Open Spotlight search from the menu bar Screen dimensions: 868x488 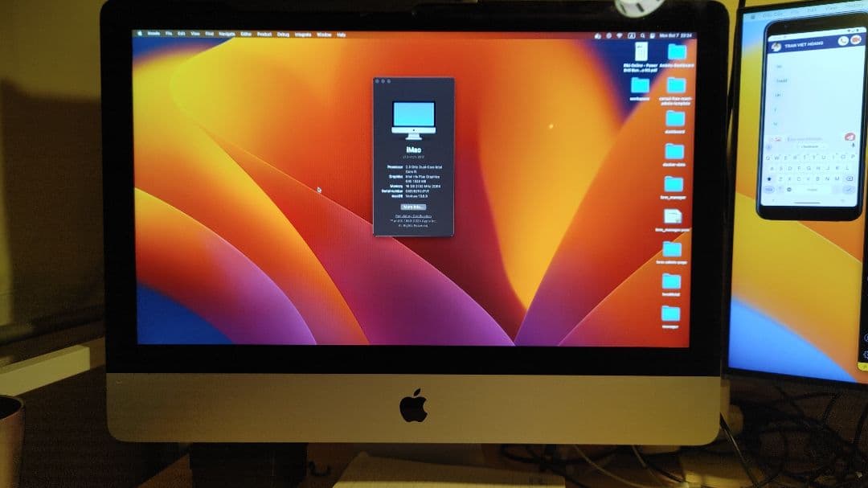tap(643, 35)
